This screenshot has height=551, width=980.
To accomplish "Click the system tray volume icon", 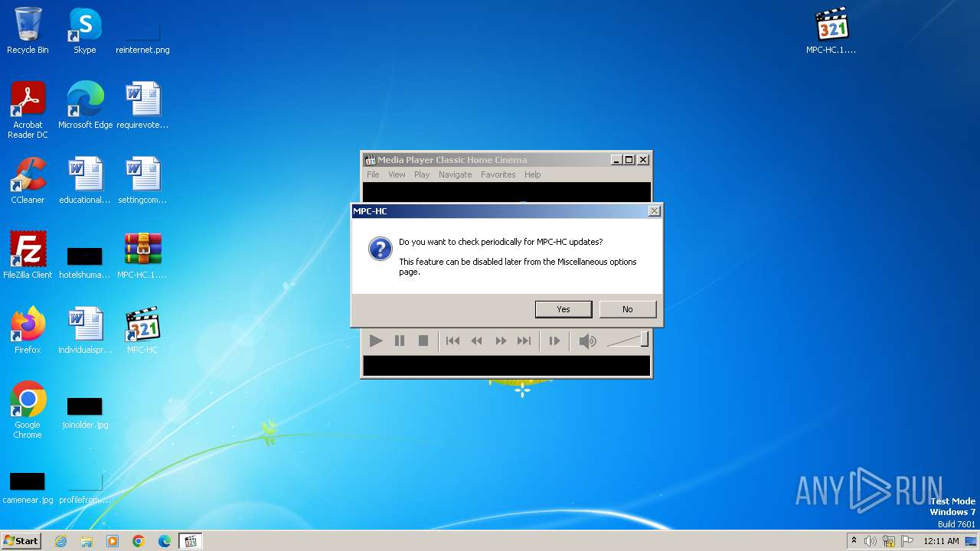I will click(x=871, y=541).
